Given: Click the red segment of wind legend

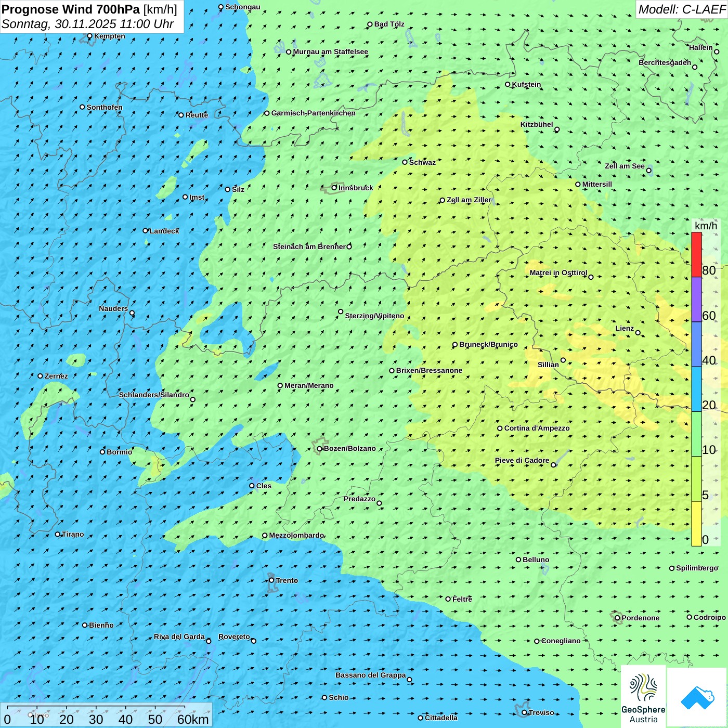Looking at the screenshot, I should tap(696, 254).
